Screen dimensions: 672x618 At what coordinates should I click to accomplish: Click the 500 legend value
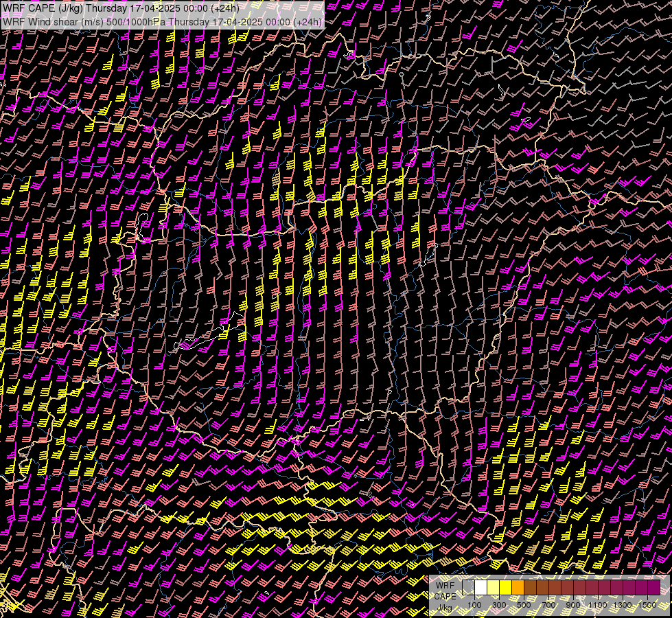tap(524, 605)
